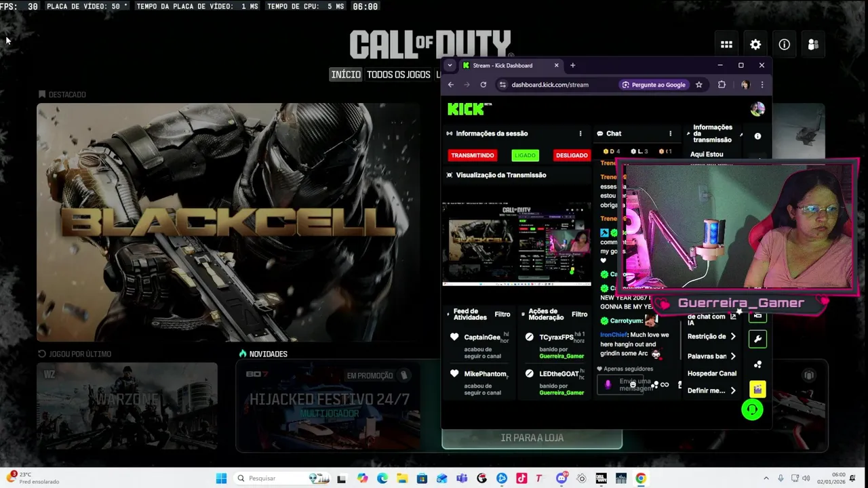Open the green headset support button

click(752, 409)
